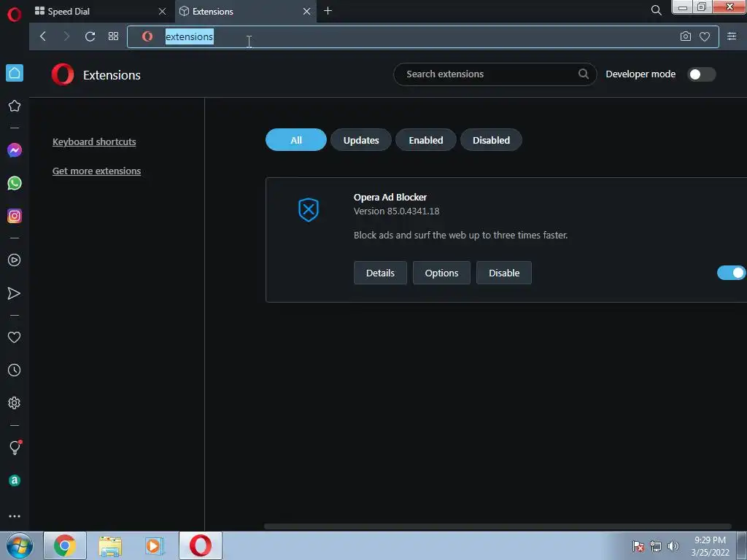The width and height of the screenshot is (747, 560).
Task: Open Chrome from the taskbar
Action: (65, 545)
